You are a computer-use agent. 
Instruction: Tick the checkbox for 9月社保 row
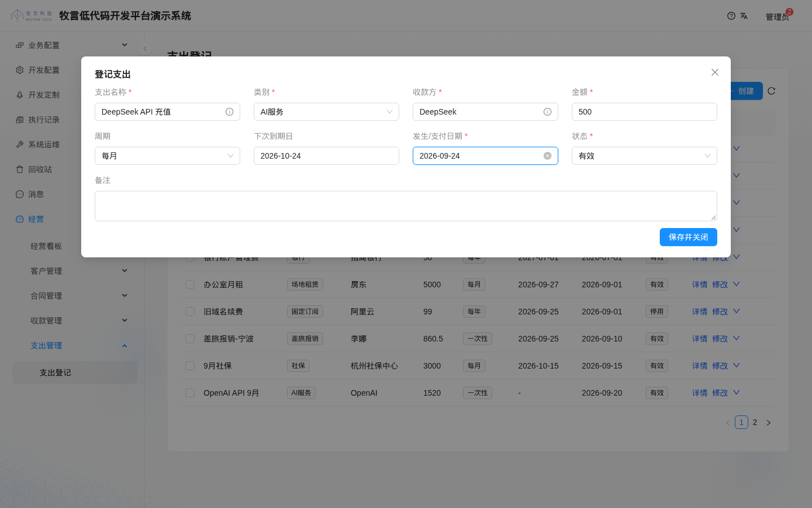pos(190,366)
